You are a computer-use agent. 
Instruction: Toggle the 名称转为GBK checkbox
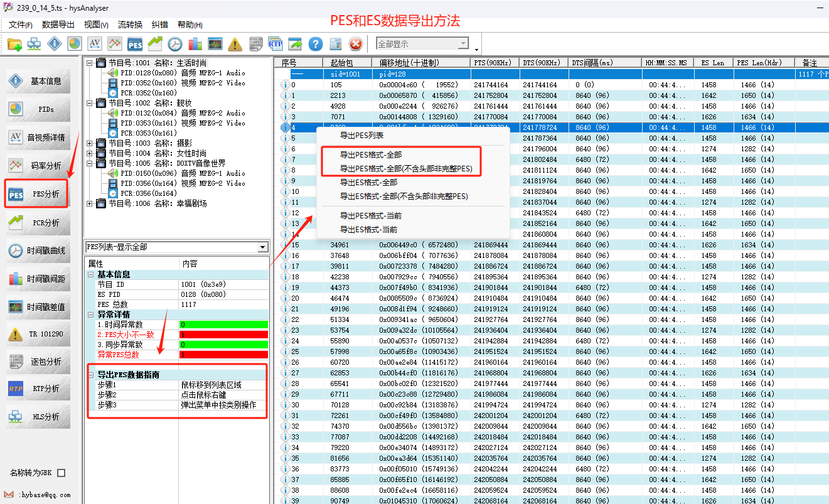pyautogui.click(x=61, y=473)
